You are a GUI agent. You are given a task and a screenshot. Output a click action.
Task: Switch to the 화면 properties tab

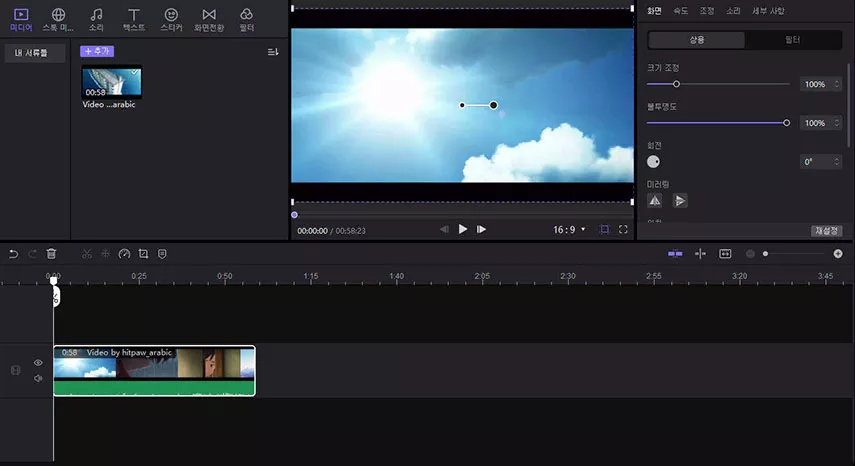point(654,11)
